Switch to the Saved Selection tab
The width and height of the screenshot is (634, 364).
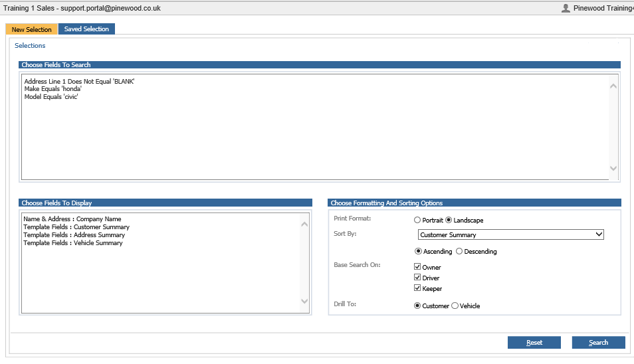pyautogui.click(x=86, y=29)
